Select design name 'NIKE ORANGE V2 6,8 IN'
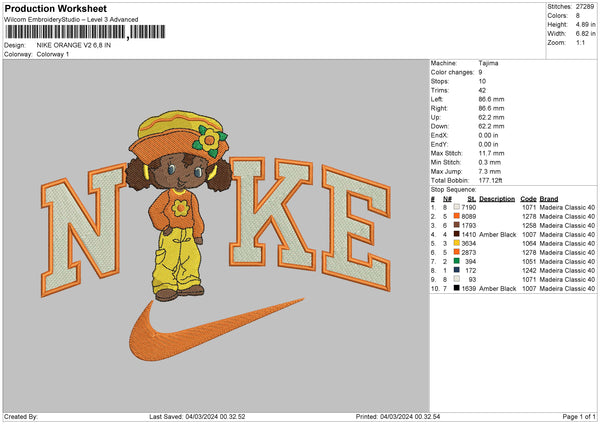This screenshot has width=600, height=424. pos(74,45)
